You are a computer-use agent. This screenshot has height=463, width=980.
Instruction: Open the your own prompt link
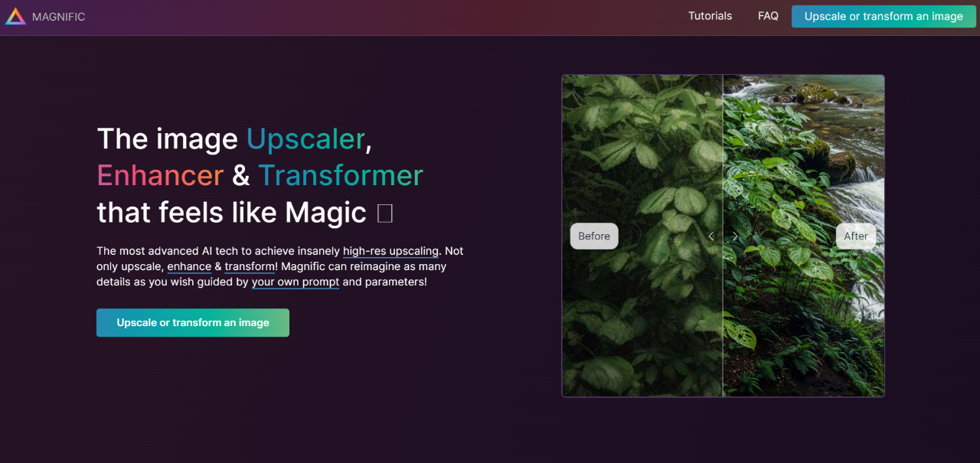(296, 282)
